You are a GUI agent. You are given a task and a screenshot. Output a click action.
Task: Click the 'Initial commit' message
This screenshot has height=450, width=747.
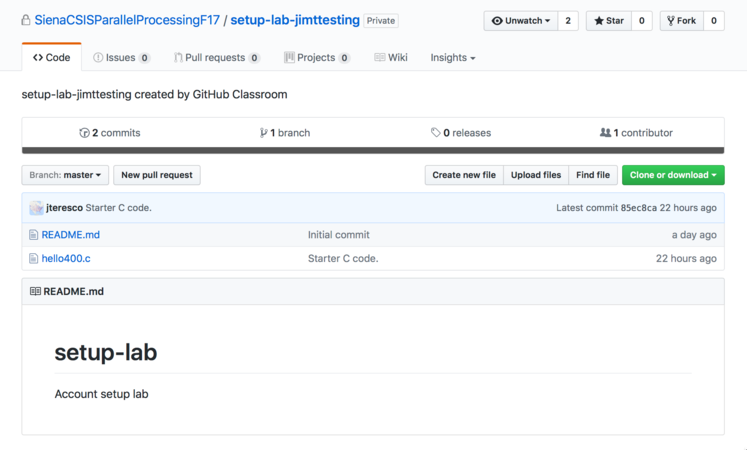(x=339, y=235)
